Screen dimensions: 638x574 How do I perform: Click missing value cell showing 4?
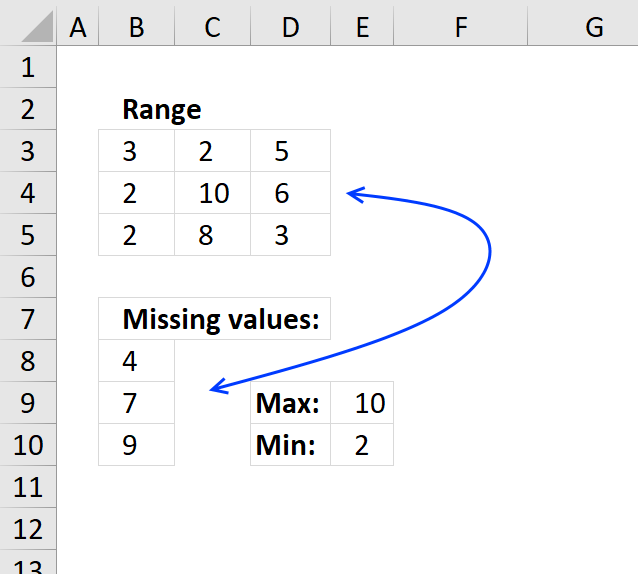click(136, 361)
